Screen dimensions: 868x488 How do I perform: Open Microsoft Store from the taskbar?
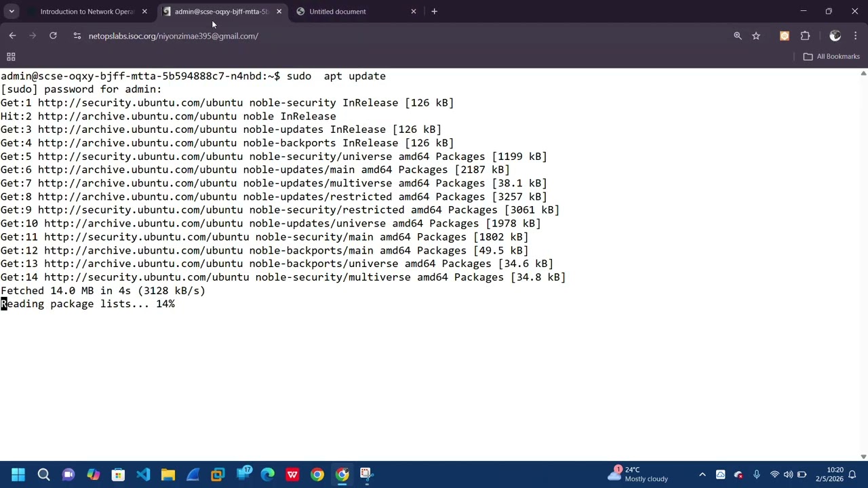click(118, 474)
